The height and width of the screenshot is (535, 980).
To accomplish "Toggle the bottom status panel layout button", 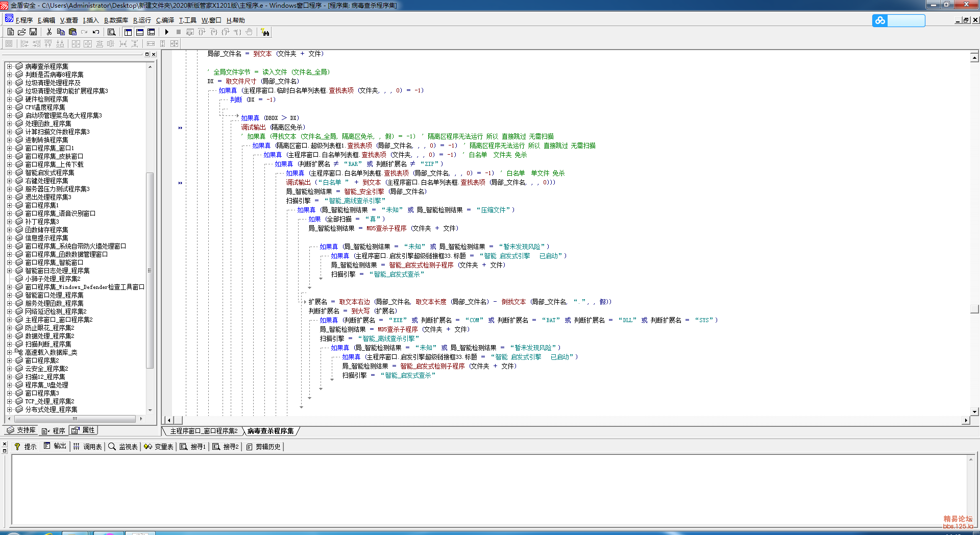I will [x=139, y=32].
